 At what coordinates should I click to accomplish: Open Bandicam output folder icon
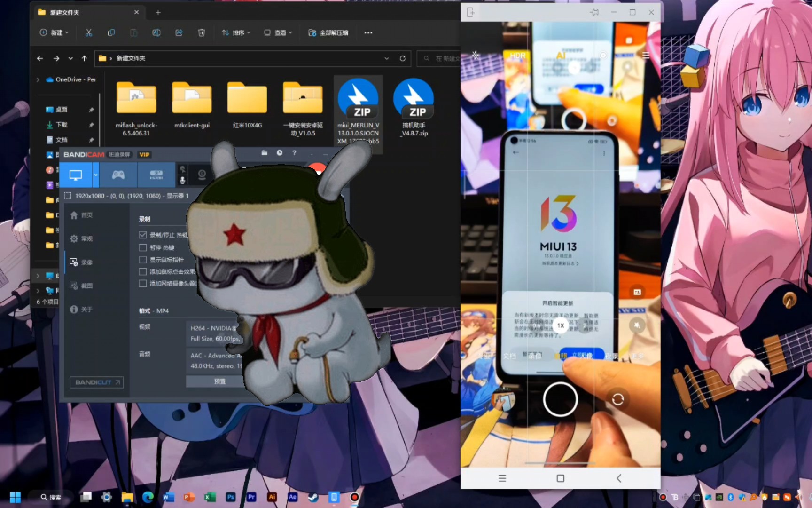(x=265, y=153)
